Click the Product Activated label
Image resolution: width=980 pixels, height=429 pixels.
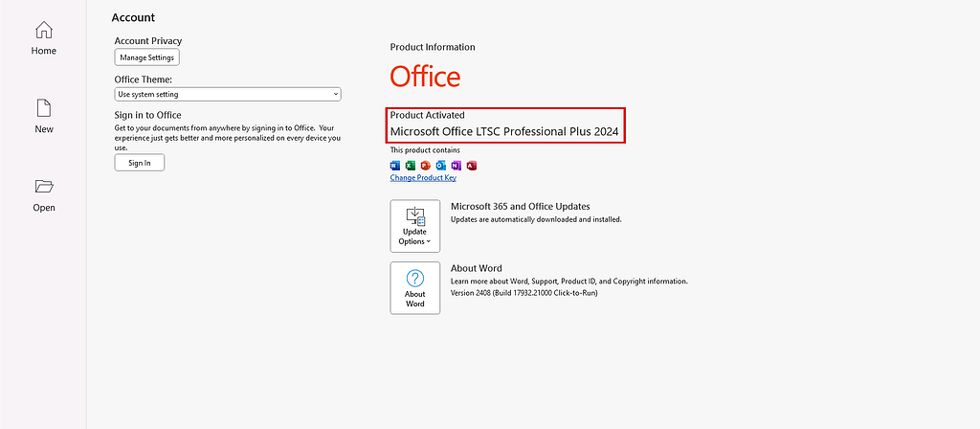(x=428, y=115)
